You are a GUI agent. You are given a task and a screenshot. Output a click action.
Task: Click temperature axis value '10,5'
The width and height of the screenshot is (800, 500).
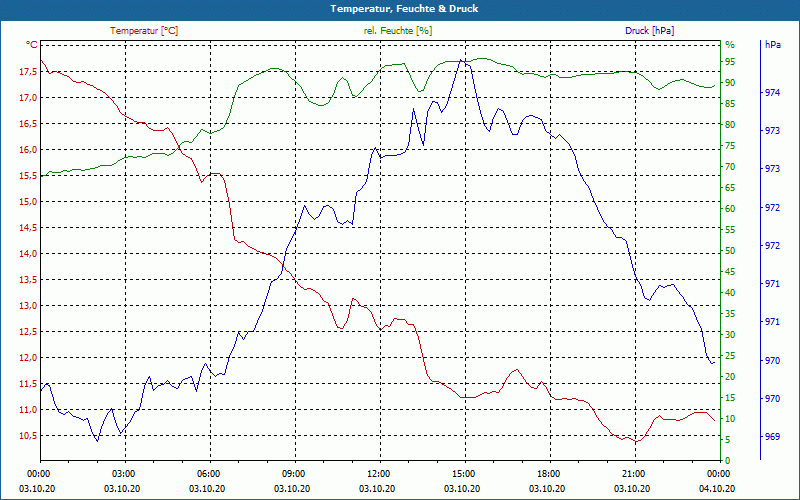point(28,436)
